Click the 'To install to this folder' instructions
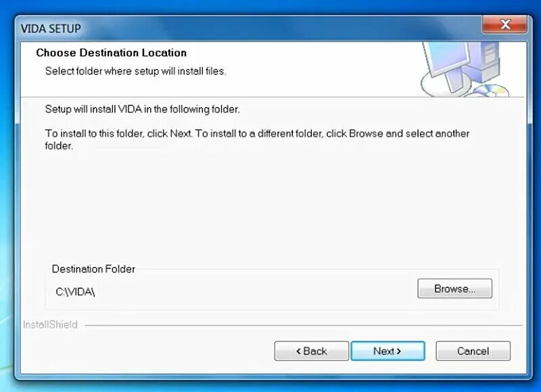This screenshot has height=392, width=541. tap(257, 139)
